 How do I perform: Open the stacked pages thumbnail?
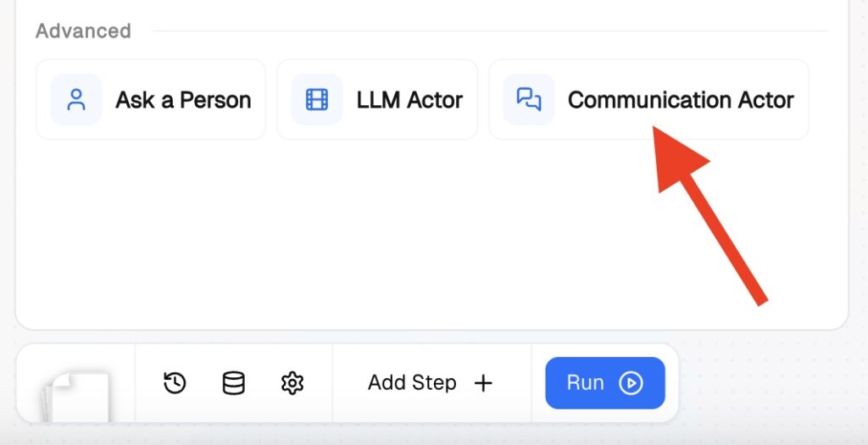tap(78, 396)
